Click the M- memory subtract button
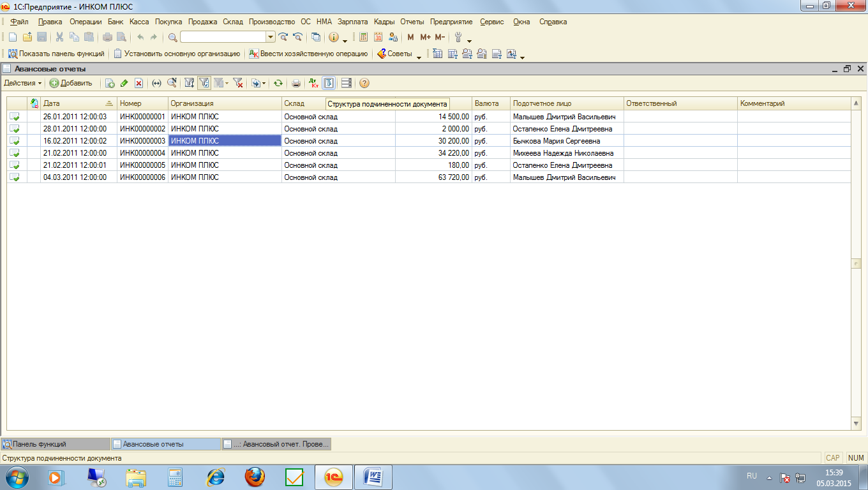 tap(440, 37)
